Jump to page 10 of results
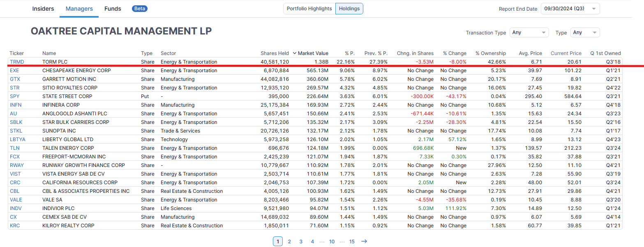 click(332, 242)
